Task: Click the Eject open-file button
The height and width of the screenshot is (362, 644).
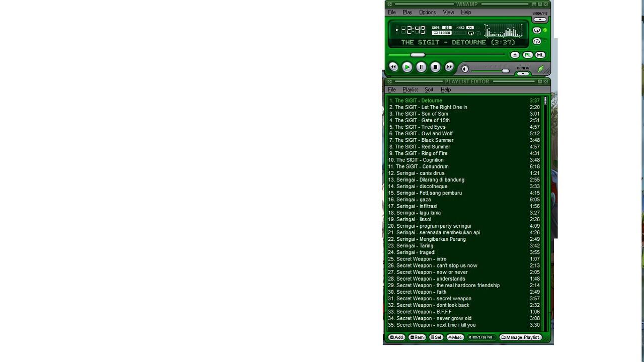Action: click(515, 55)
